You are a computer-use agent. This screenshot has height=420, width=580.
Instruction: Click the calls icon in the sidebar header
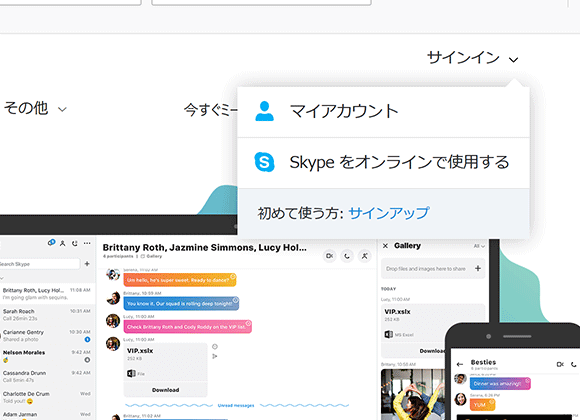(x=75, y=243)
